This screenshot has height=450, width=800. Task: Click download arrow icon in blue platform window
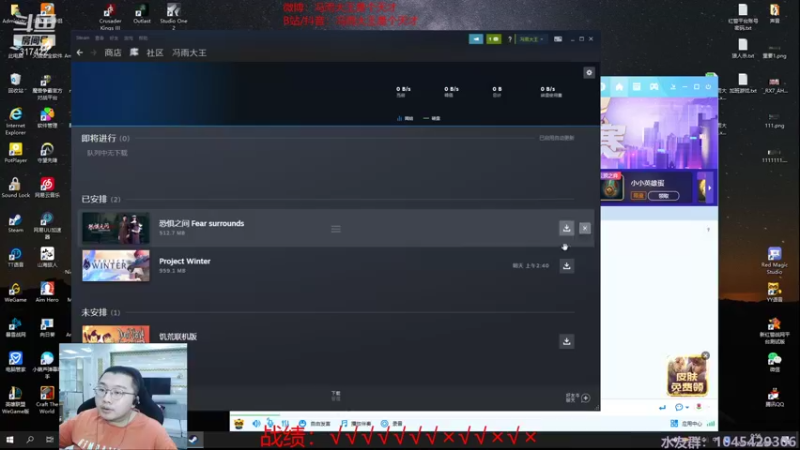click(673, 87)
